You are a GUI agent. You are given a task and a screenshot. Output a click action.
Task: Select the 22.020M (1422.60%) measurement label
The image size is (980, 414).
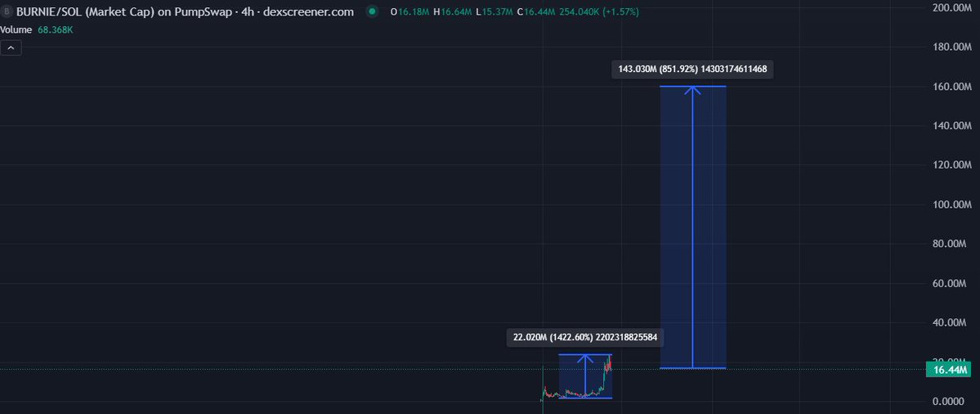pos(585,338)
